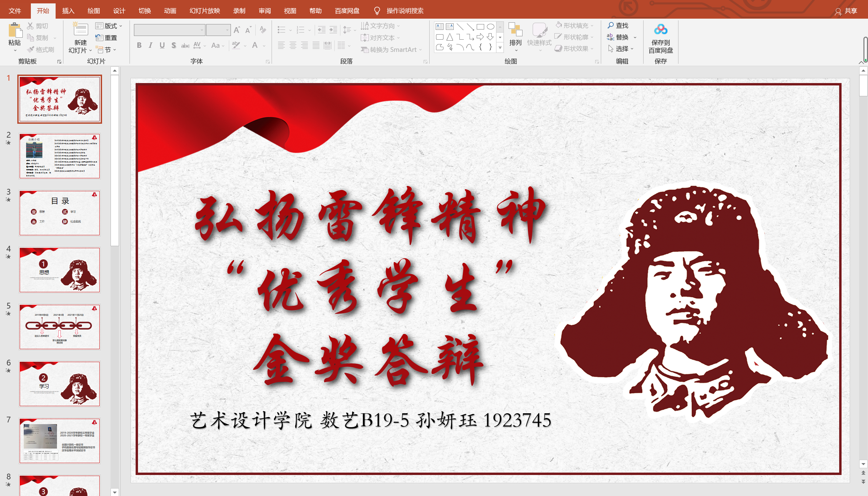Increase font size with the larger A icon

pyautogui.click(x=237, y=30)
